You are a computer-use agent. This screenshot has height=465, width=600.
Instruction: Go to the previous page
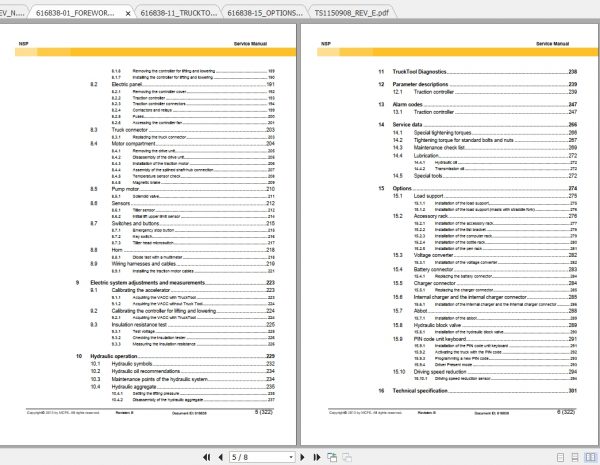point(220,457)
